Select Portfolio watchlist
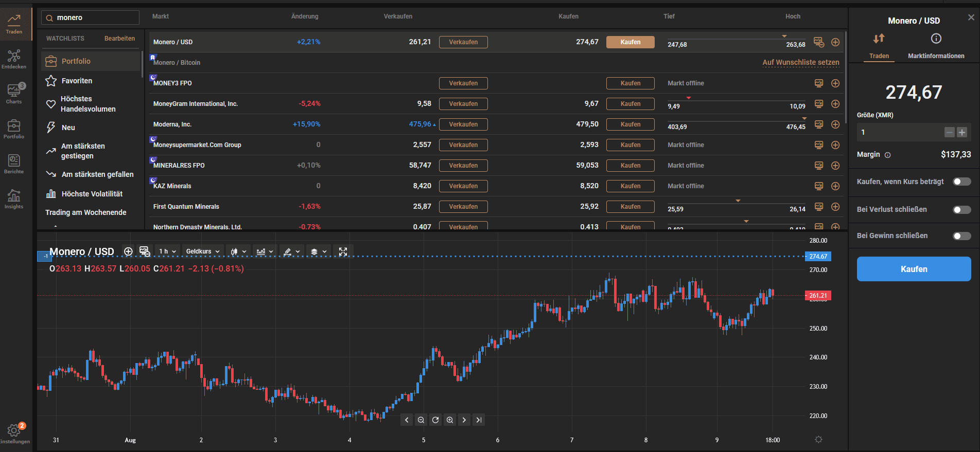The image size is (980, 452). pos(91,61)
